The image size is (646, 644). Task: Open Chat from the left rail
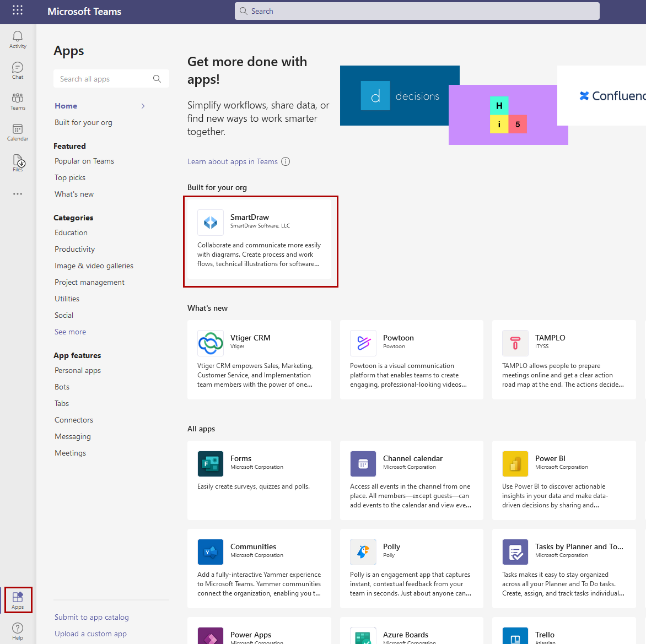[18, 70]
